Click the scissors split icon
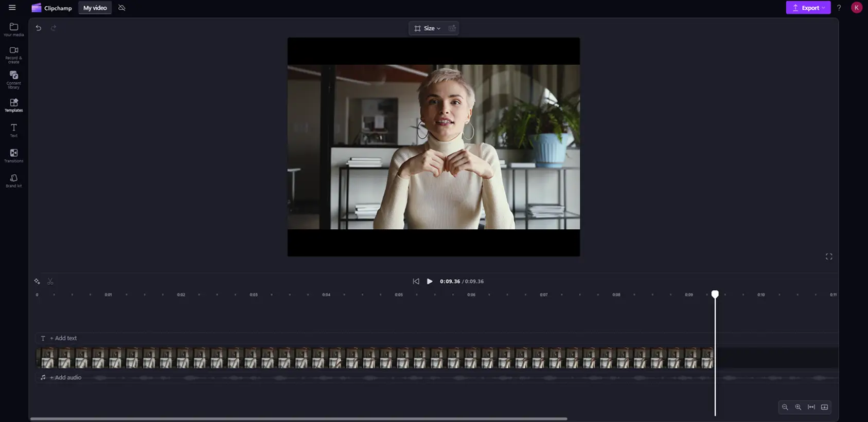868x422 pixels. [x=50, y=281]
